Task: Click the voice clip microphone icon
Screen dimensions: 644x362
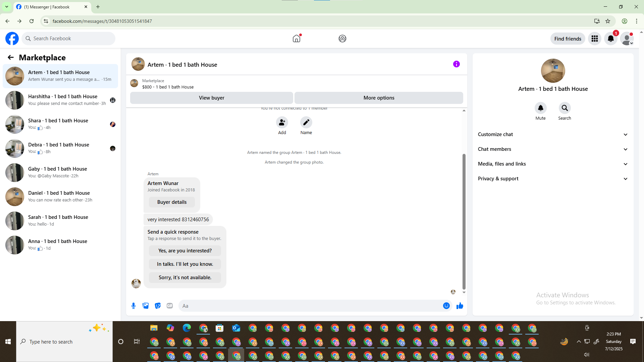Action: (x=133, y=306)
